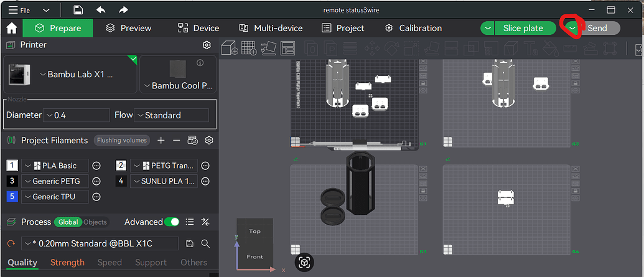Search process settings with magnifier icon

pos(205,244)
